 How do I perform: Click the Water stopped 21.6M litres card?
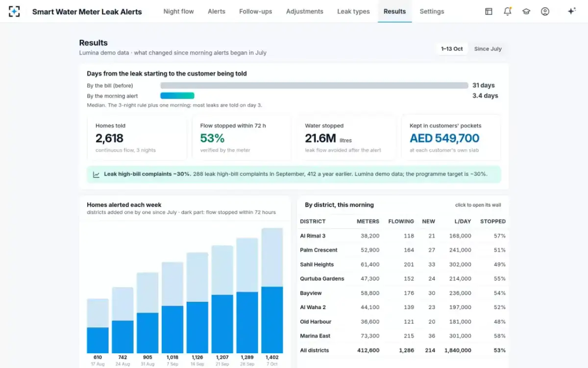tap(346, 138)
